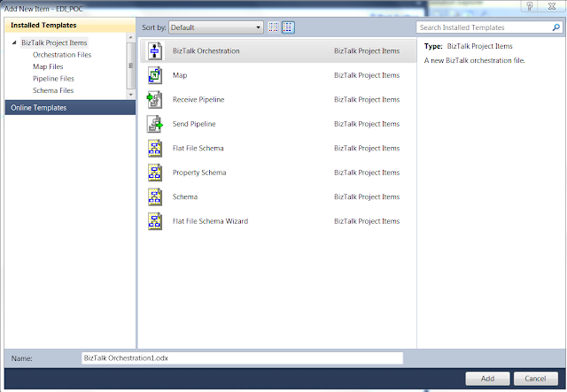Screen dimensions: 567x392
Task: Click the template tree scroll up arrow
Action: coord(130,37)
